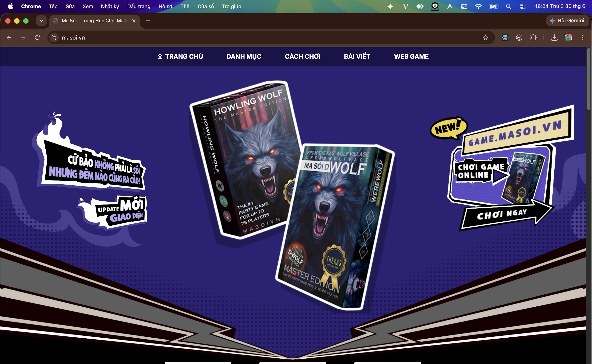Click the gear badge menu bar icon

[435, 6]
